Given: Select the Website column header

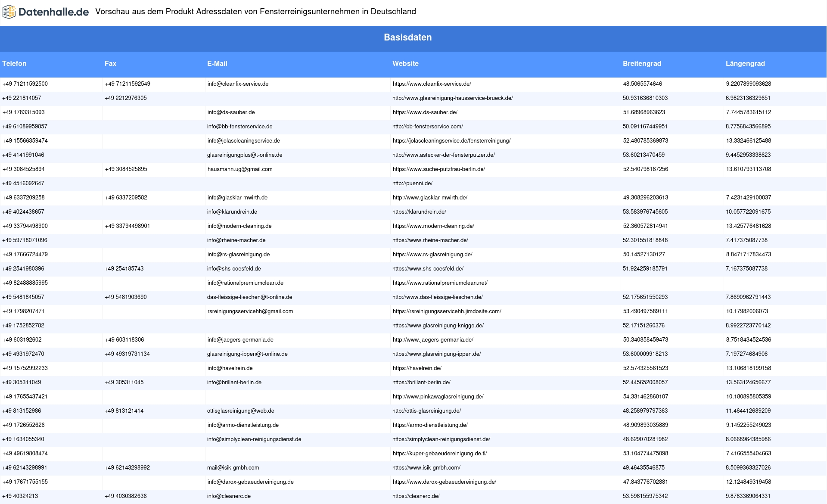Looking at the screenshot, I should click(x=405, y=63).
